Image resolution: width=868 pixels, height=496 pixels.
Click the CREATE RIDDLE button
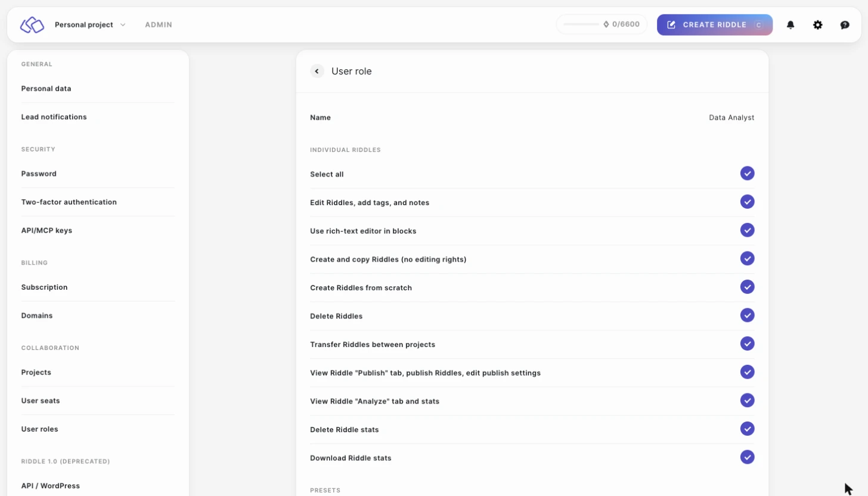click(715, 25)
